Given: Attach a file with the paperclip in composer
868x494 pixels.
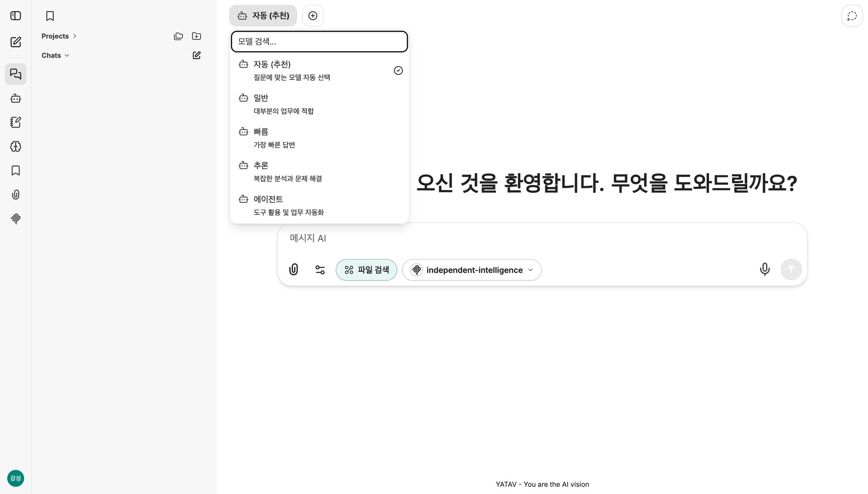Looking at the screenshot, I should click(x=294, y=270).
